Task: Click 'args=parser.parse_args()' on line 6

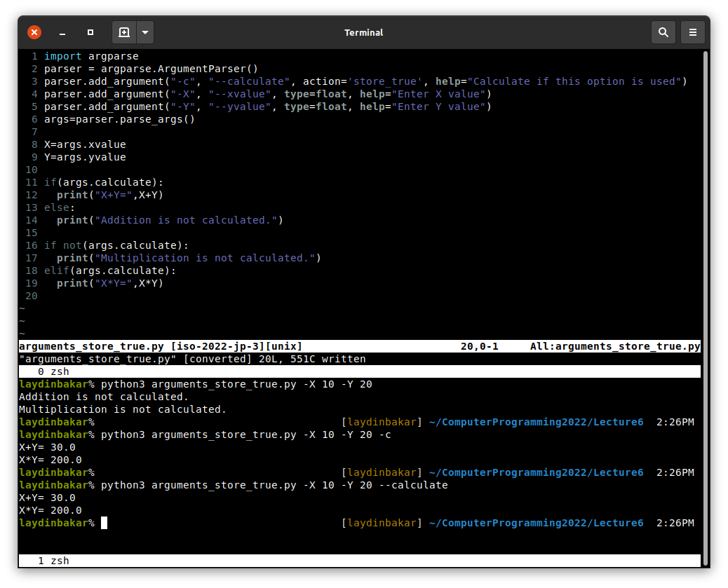Action: [119, 119]
